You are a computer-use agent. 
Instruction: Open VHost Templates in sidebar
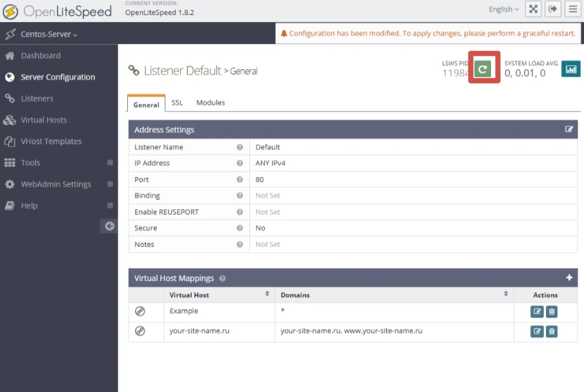(51, 141)
